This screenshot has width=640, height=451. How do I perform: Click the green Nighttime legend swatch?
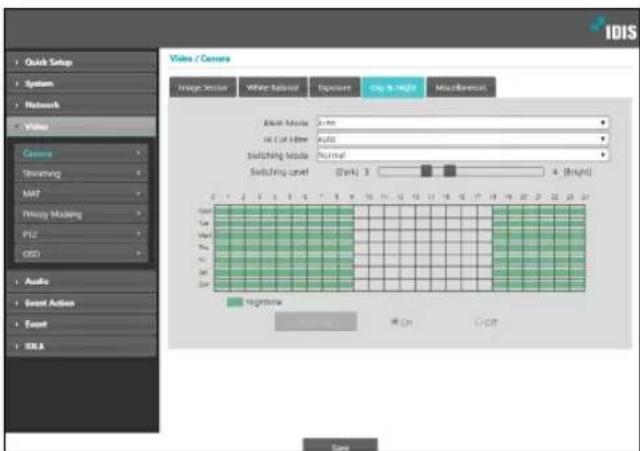click(x=235, y=302)
